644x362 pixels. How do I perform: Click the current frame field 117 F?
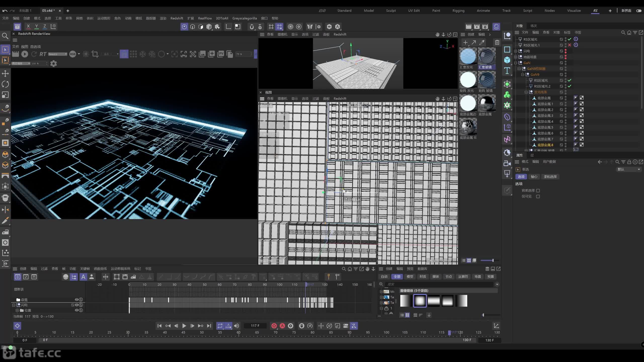tap(255, 326)
